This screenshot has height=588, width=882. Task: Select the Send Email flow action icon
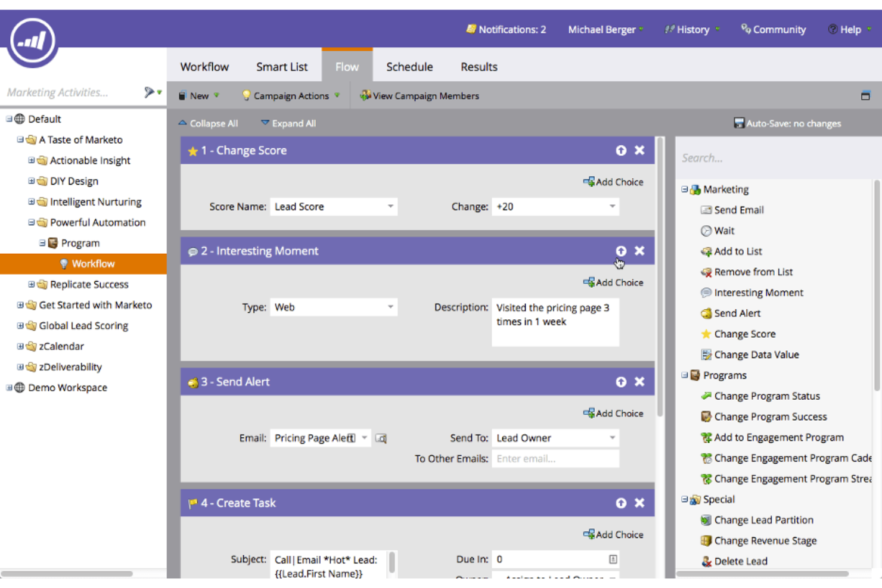707,210
